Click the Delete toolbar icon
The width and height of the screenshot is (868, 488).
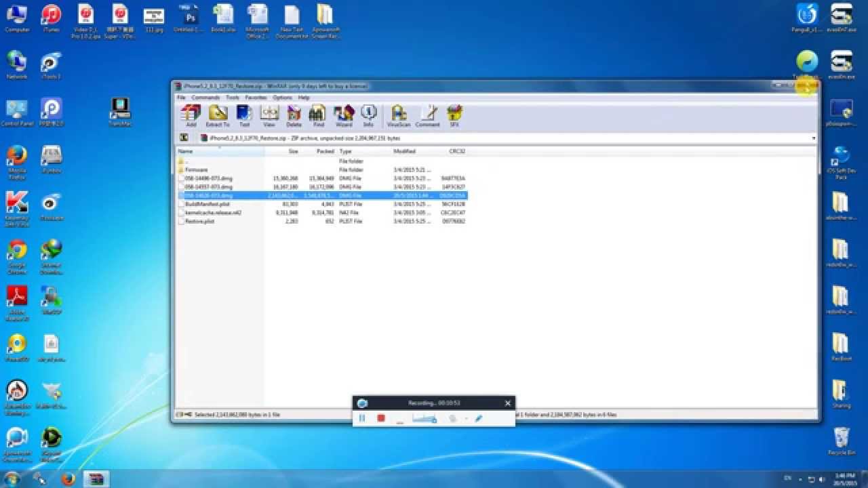(x=294, y=116)
